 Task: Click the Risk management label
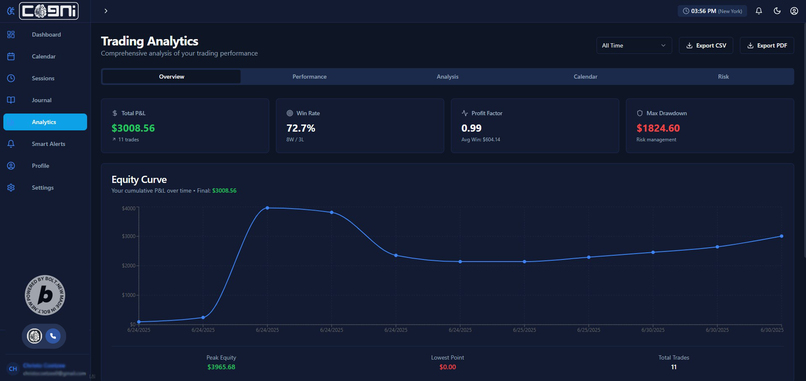coord(656,139)
